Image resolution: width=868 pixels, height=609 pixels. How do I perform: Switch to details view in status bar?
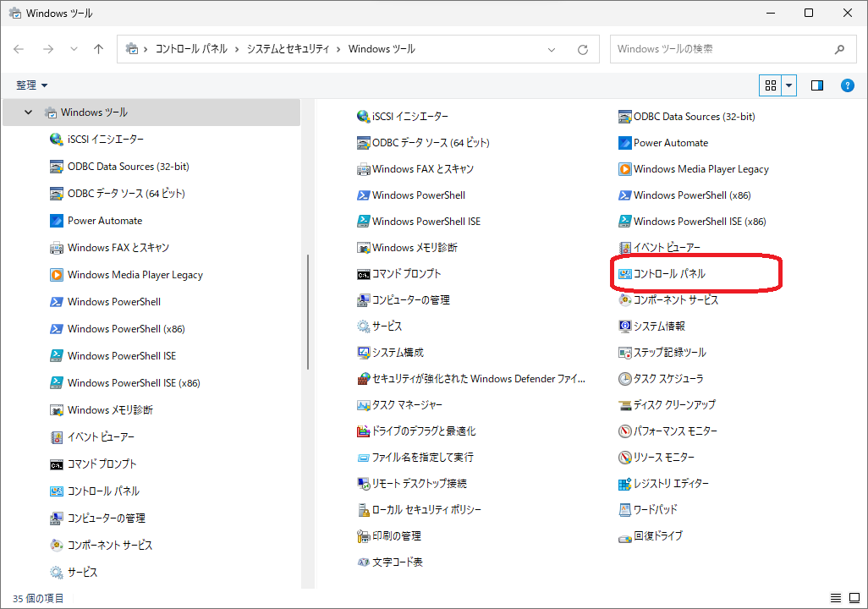(836, 598)
